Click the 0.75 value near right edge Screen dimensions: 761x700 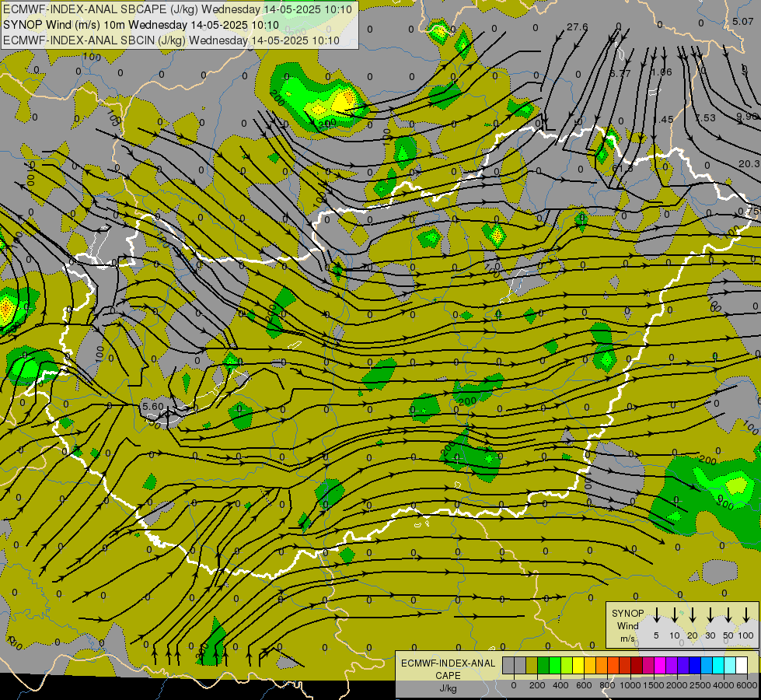pos(749,211)
